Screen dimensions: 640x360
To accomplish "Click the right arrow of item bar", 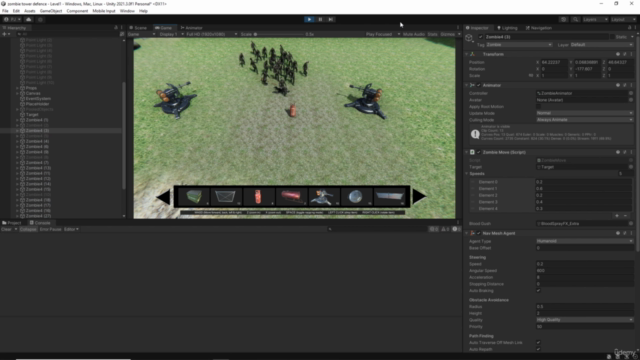I will pyautogui.click(x=419, y=197).
